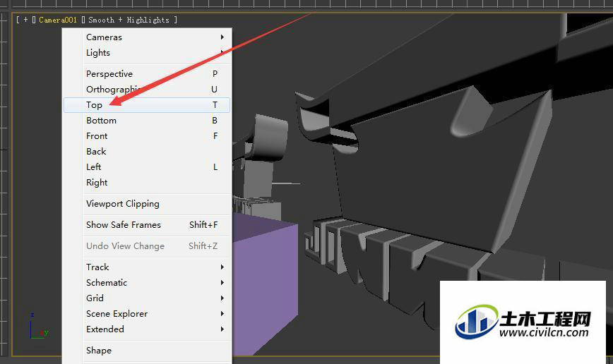Click the viewport [+] general label
Image resolution: width=613 pixels, height=364 pixels.
coord(26,20)
